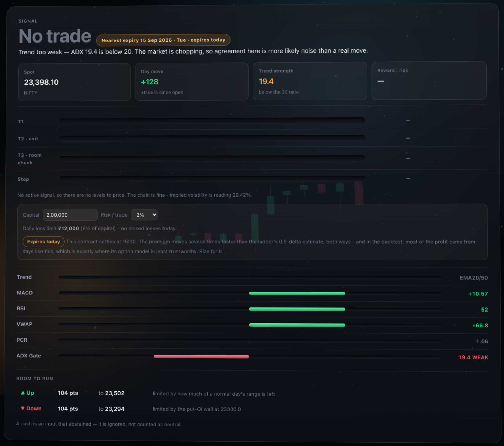Screen dimensions: 504x446
Task: Click the "19.4 WEAK" ADX reading
Action: pyautogui.click(x=473, y=357)
